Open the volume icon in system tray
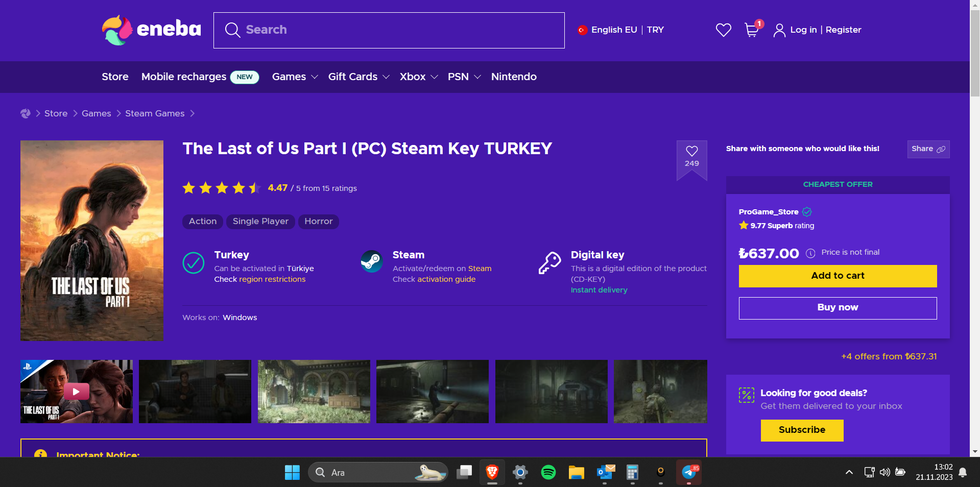Viewport: 980px width, 487px height. 885,472
